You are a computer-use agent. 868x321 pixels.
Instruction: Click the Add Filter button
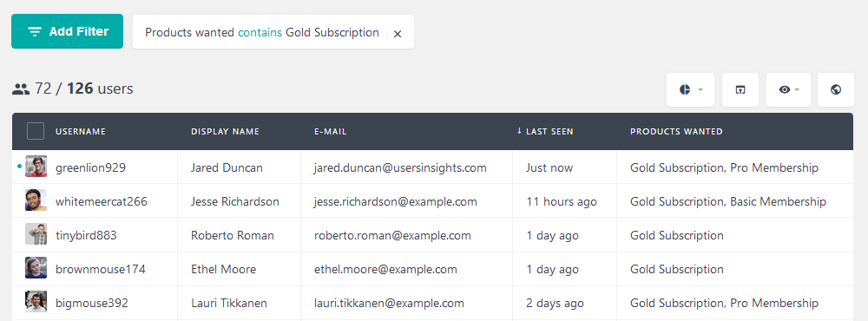(x=67, y=31)
